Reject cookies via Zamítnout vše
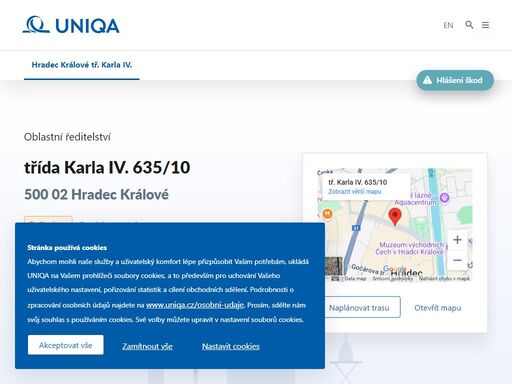Viewport: 512px width, 384px height. (147, 346)
